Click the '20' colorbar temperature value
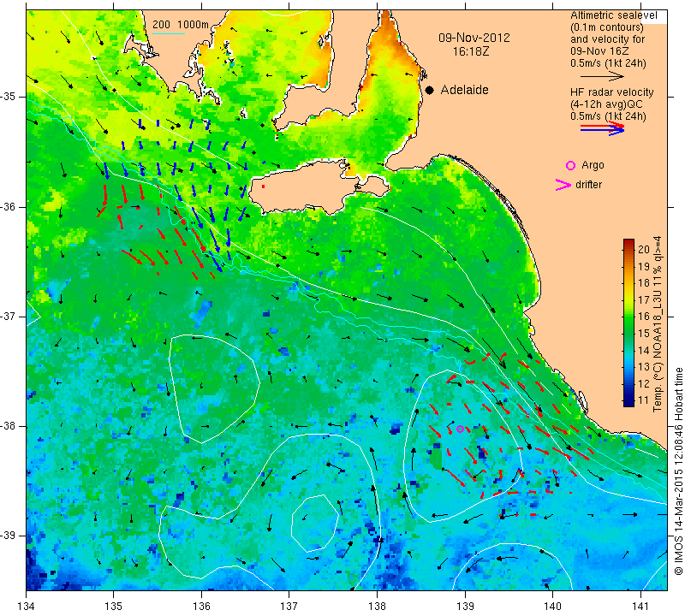Image resolution: width=685 pixels, height=616 pixels. pos(644,249)
